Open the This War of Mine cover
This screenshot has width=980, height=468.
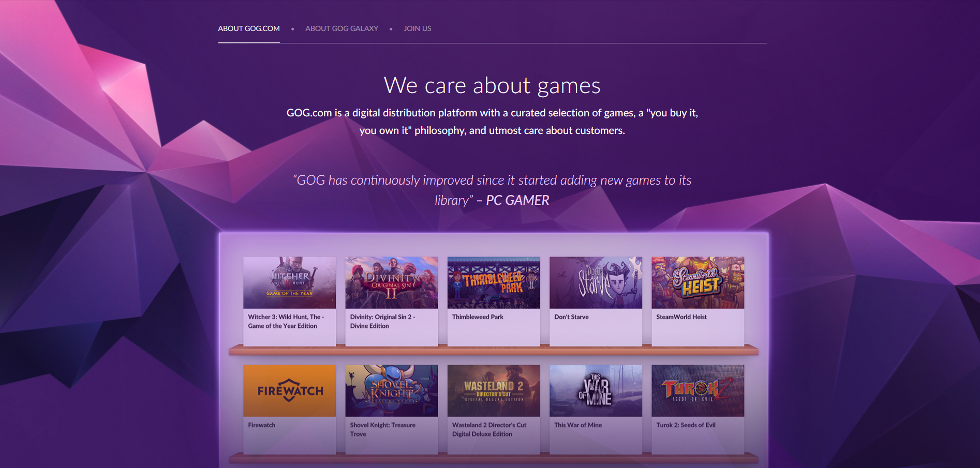point(596,390)
